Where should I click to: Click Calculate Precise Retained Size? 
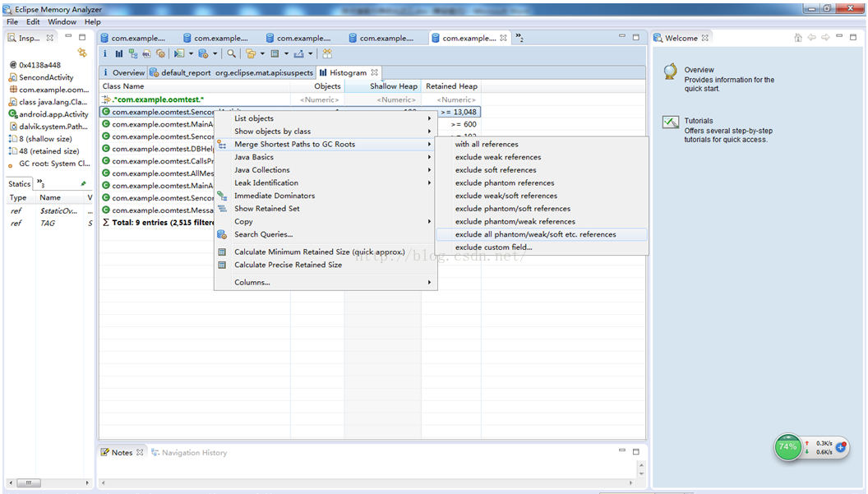coord(288,265)
